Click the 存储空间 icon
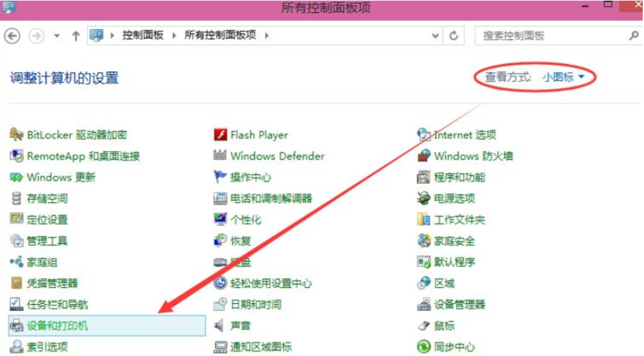 click(x=16, y=198)
